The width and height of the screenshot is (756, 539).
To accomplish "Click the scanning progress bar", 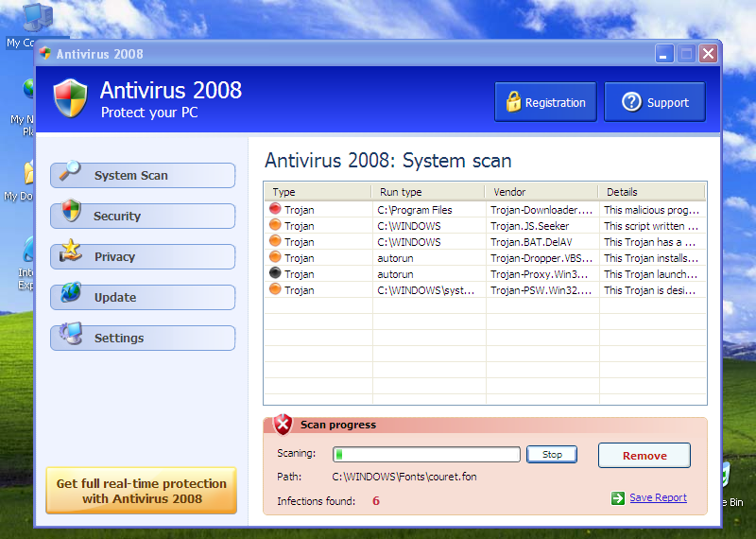I will [x=426, y=454].
